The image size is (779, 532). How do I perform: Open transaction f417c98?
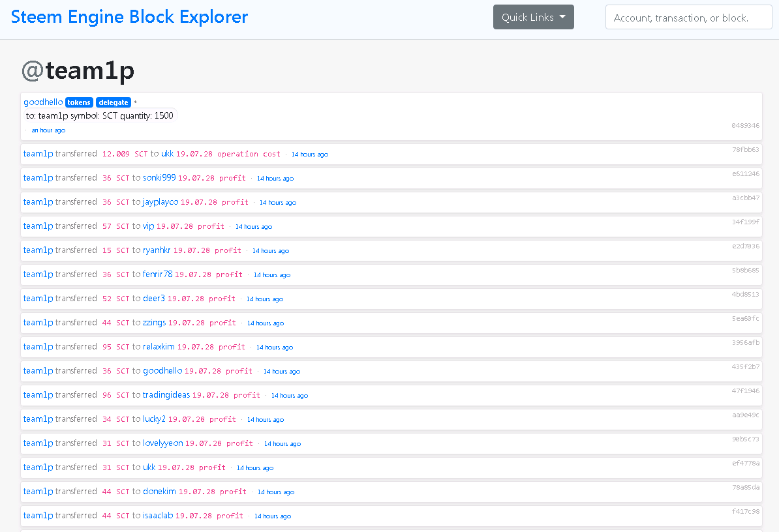coord(745,511)
